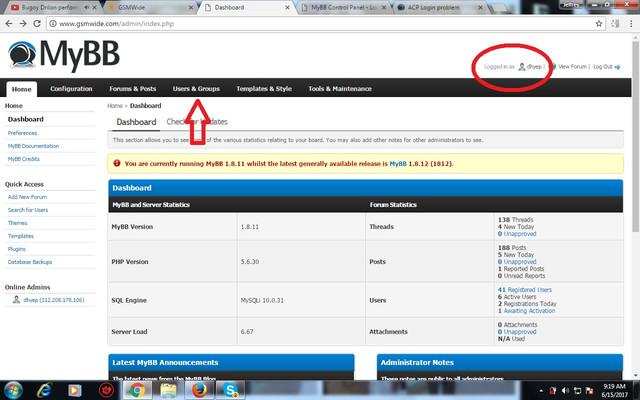Screen dimensions: 640x400
Task: Switch to the GSMWide browser tab
Action: [x=149, y=7]
